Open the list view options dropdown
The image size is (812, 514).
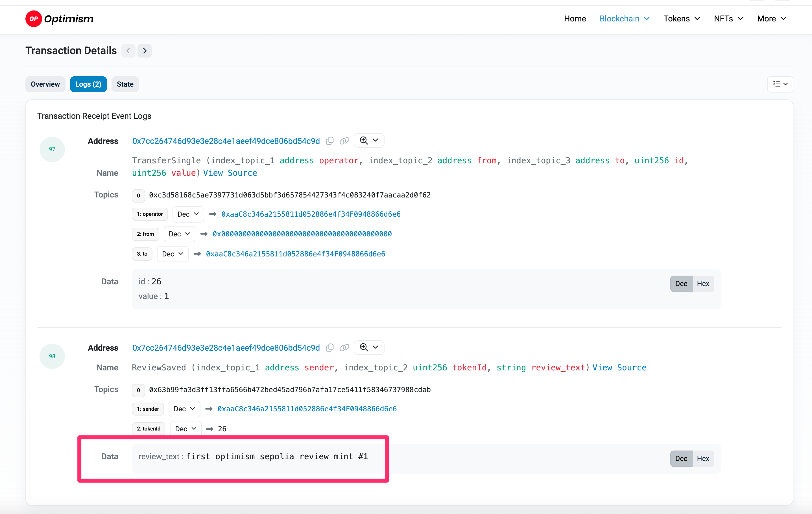(x=780, y=84)
